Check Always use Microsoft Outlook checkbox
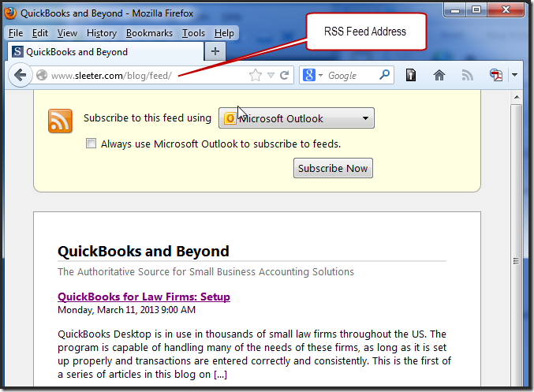The height and width of the screenshot is (392, 534). click(x=91, y=144)
